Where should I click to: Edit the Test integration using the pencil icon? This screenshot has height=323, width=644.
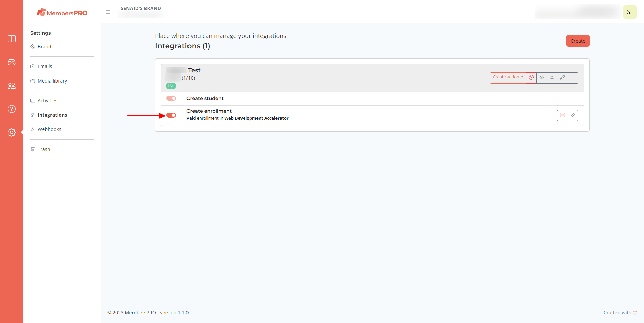tap(562, 78)
